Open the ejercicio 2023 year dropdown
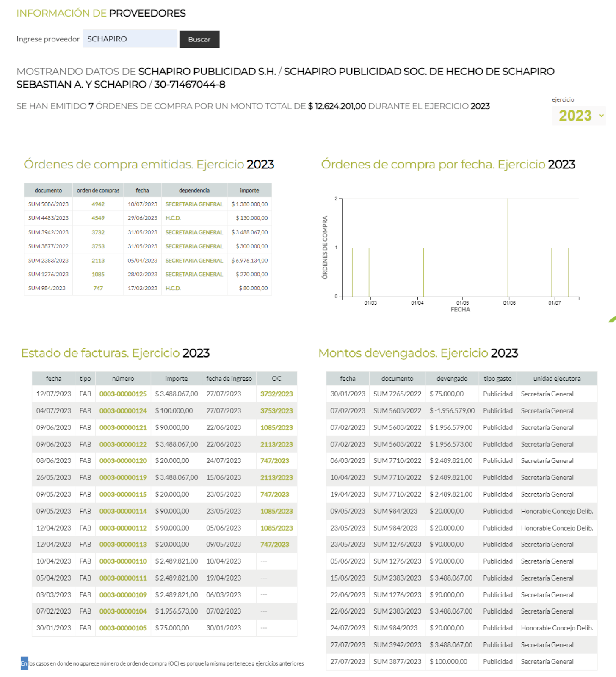 pos(579,116)
